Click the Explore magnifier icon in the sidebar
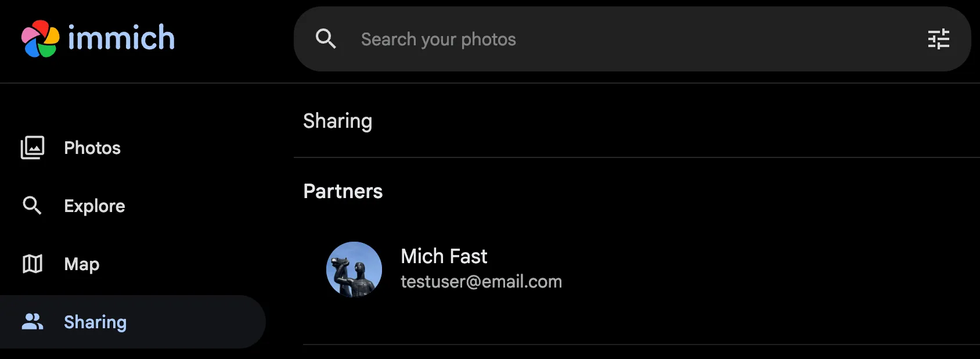The image size is (980, 359). click(x=32, y=206)
